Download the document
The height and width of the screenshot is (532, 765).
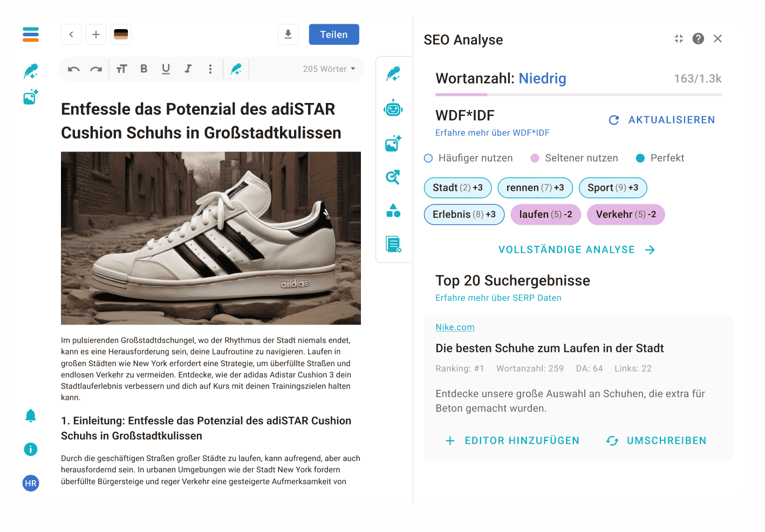pyautogui.click(x=288, y=34)
